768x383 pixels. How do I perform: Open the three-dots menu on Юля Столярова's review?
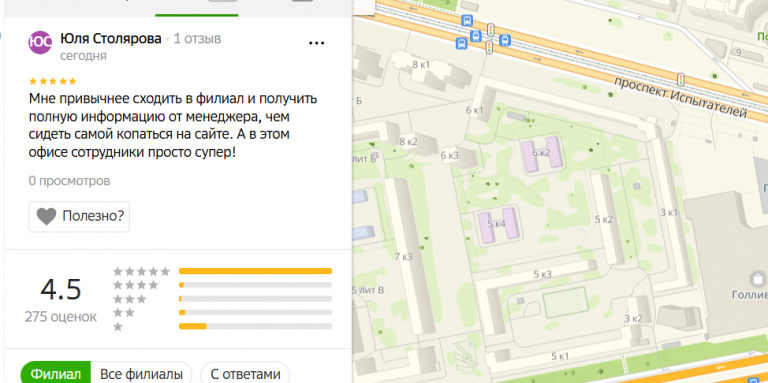click(x=316, y=43)
